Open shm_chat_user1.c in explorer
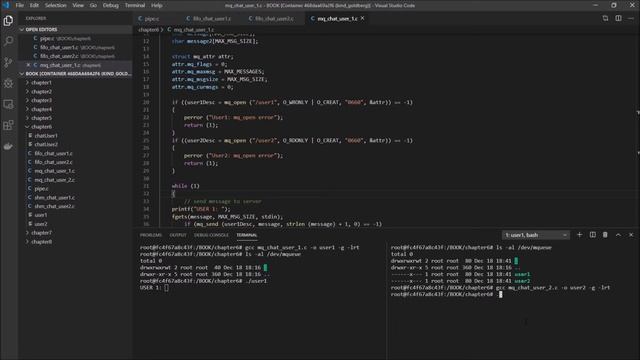The width and height of the screenshot is (640, 360). pyautogui.click(x=54, y=197)
